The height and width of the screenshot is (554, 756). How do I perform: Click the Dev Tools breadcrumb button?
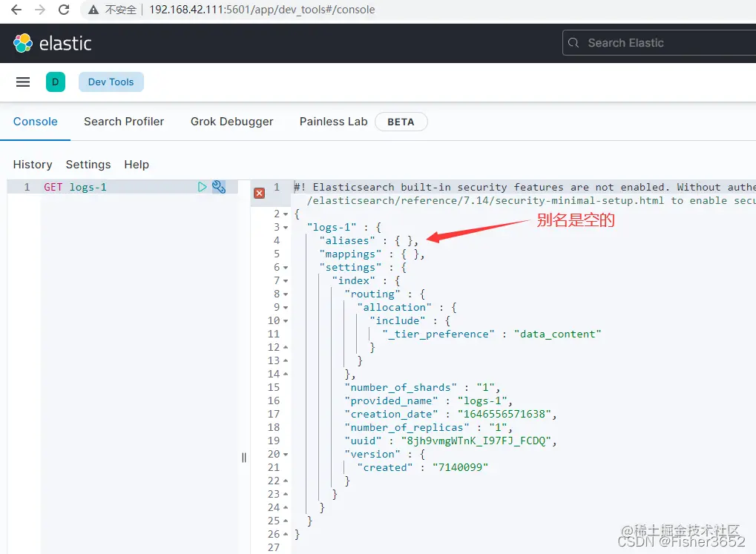coord(111,82)
